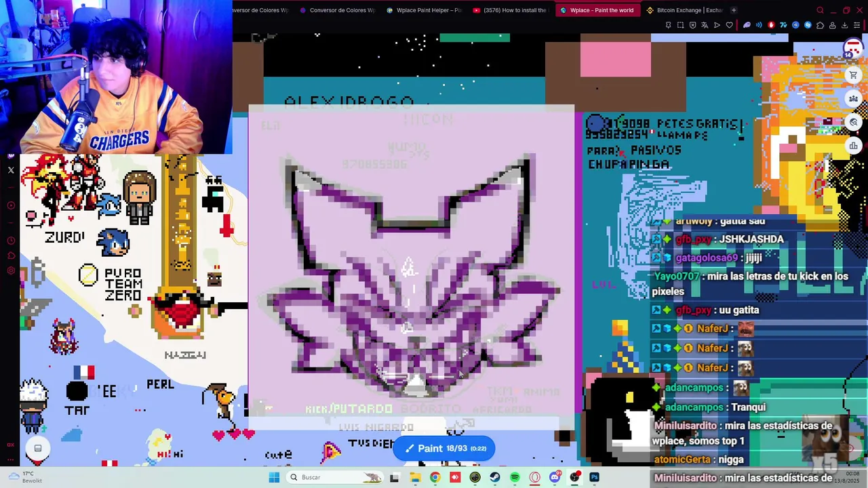Open the Wplace store cart icon
Viewport: 868px width, 488px height.
click(853, 75)
